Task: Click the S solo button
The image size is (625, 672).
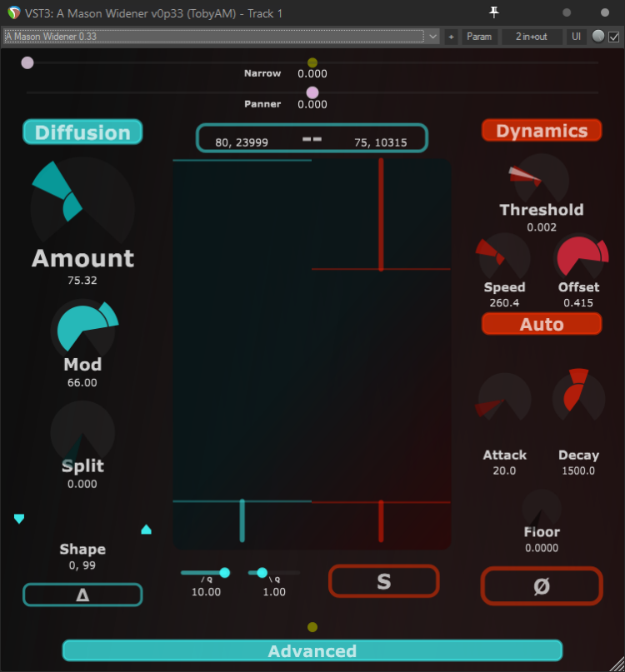Action: point(384,581)
